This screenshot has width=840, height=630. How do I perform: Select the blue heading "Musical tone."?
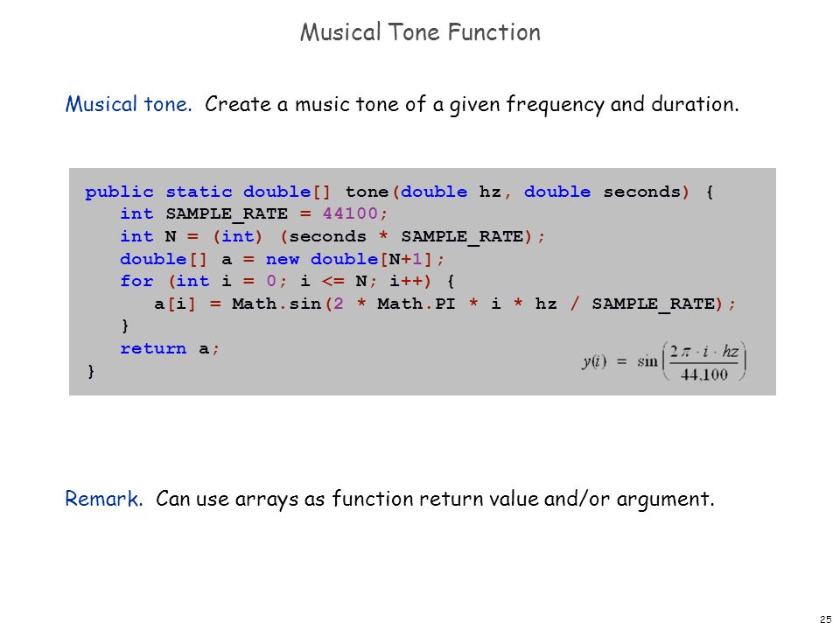pyautogui.click(x=128, y=104)
